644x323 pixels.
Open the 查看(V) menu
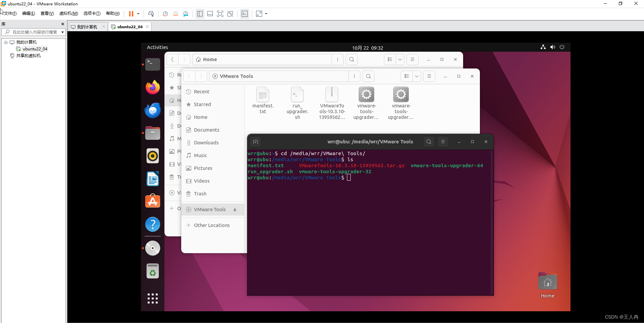pyautogui.click(x=47, y=13)
